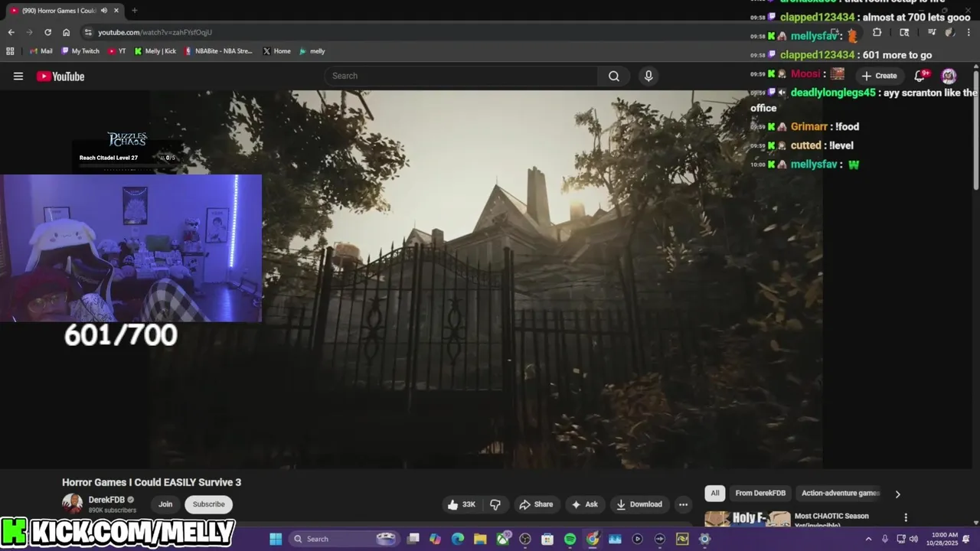Open the YouTube guide hamburger menu
Viewport: 980px width, 551px height.
click(x=18, y=76)
